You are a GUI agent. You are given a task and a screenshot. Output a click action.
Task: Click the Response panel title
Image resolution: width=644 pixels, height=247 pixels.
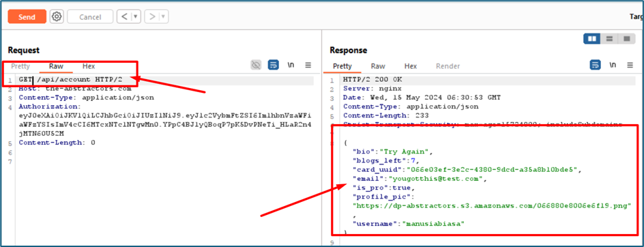tap(349, 50)
